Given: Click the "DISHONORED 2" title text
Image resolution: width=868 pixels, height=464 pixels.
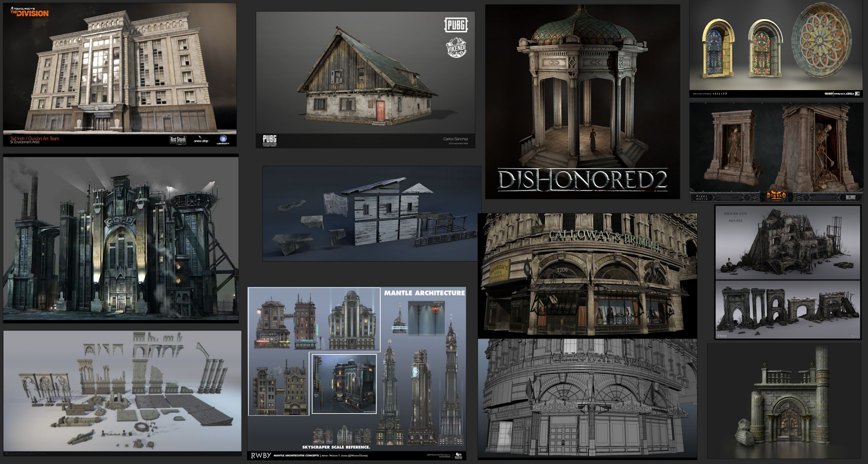Looking at the screenshot, I should [x=583, y=180].
